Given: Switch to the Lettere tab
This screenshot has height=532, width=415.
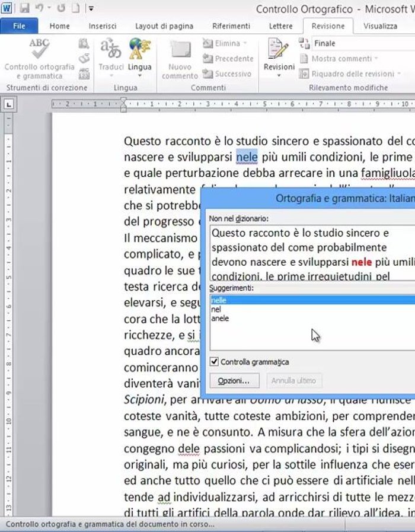Looking at the screenshot, I should click(280, 26).
